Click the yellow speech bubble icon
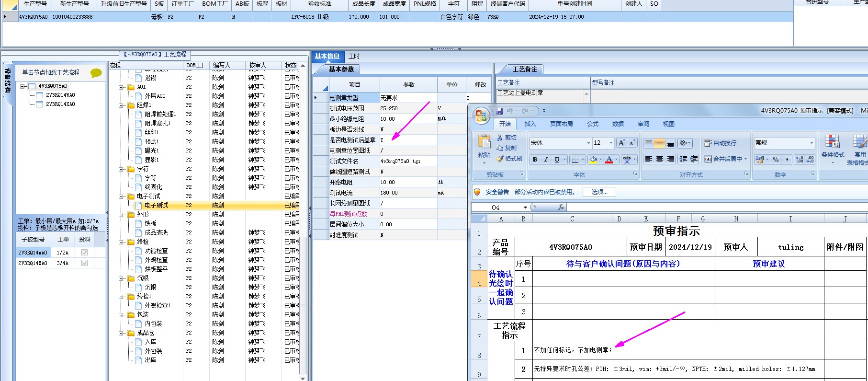868x381 pixels. [x=96, y=73]
